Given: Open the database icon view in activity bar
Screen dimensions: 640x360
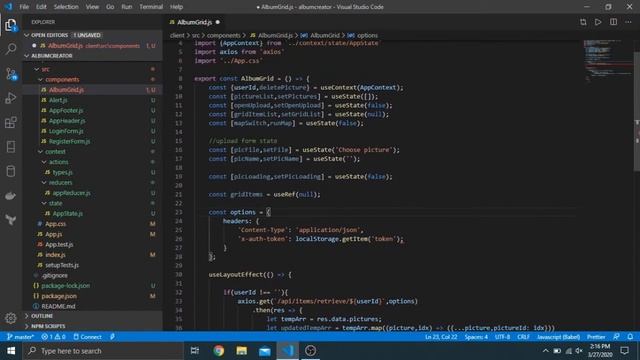Looking at the screenshot, I should click(11, 171).
